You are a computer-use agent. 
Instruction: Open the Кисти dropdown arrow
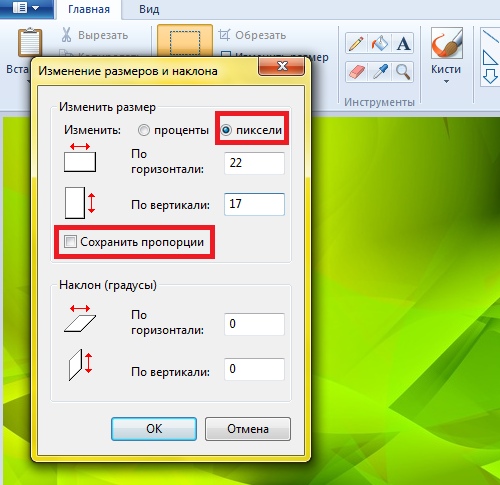(x=446, y=81)
